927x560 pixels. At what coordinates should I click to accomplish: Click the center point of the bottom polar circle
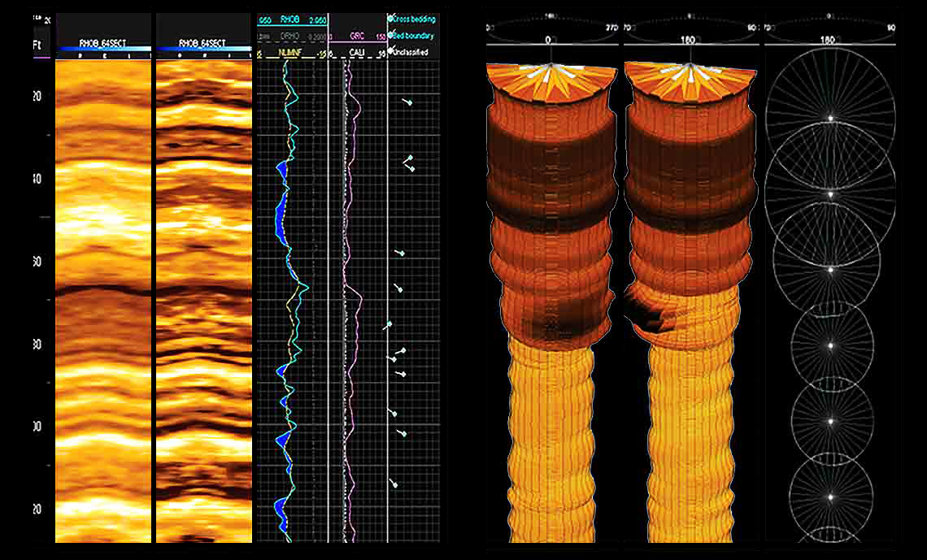(830, 496)
